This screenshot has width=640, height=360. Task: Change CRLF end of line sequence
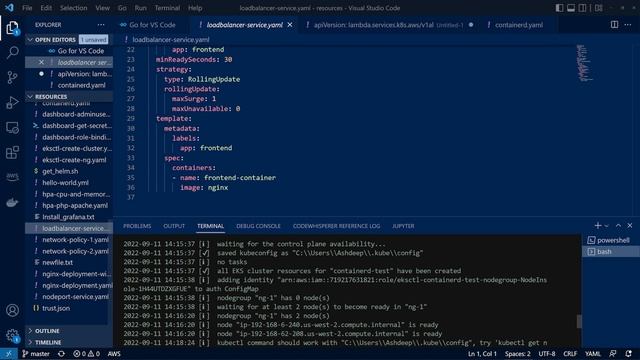pyautogui.click(x=570, y=354)
